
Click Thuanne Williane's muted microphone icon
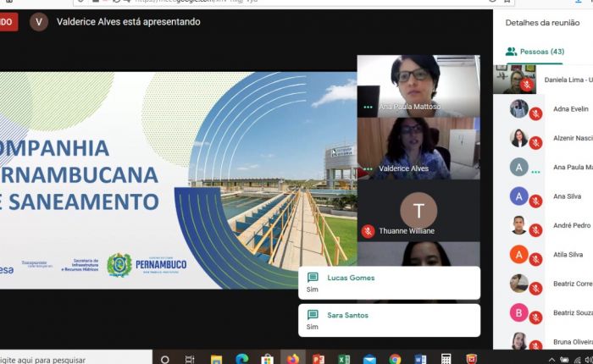coord(368,231)
